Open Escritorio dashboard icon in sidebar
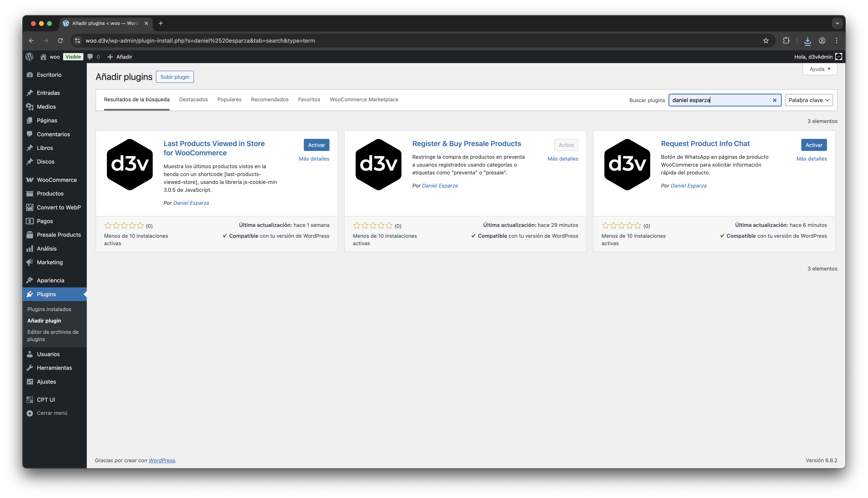The image size is (868, 498). [x=30, y=75]
